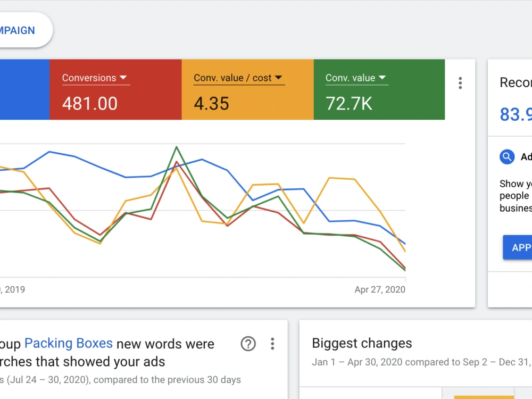
Task: Click the 72.7K value in green tile
Action: 349,104
